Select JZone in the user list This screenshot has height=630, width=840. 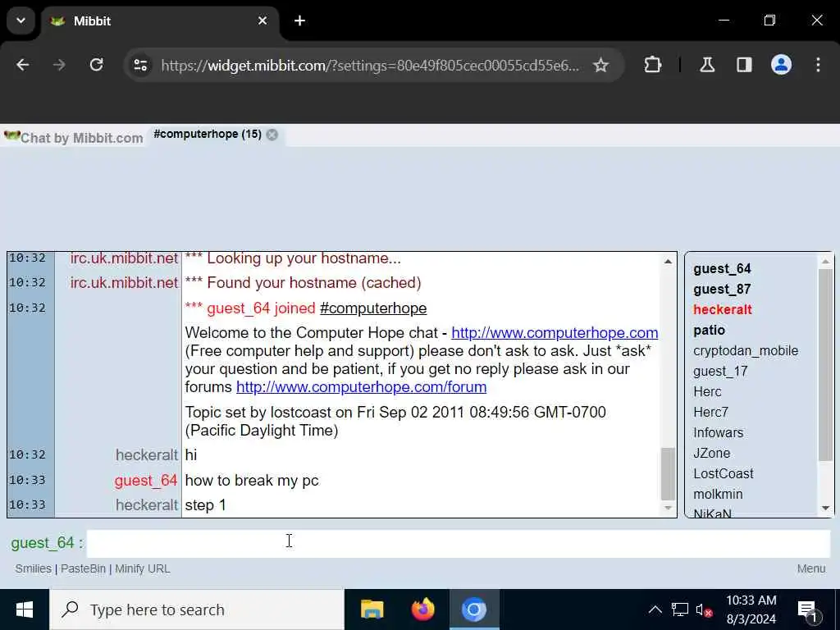[x=712, y=453]
